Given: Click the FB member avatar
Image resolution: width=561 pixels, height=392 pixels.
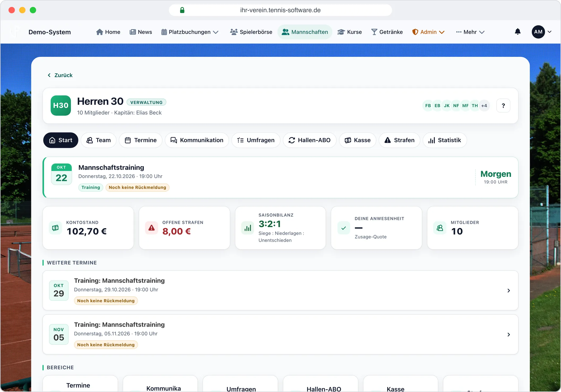Looking at the screenshot, I should click(428, 106).
